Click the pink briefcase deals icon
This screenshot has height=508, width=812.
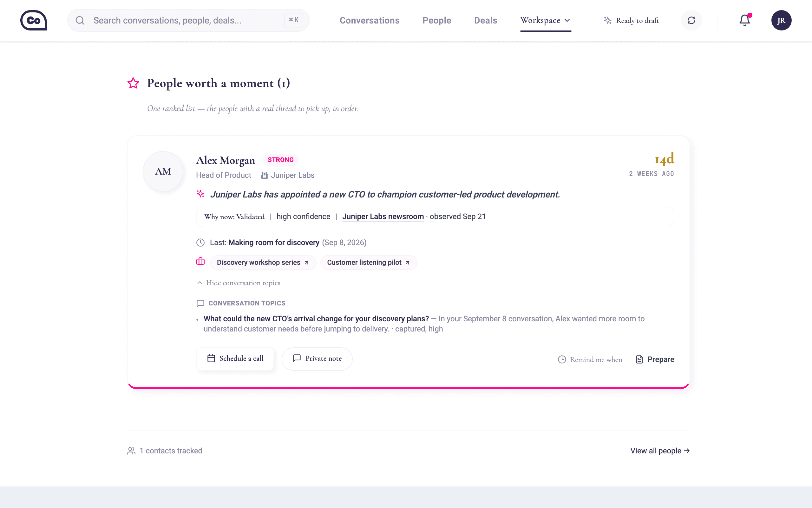click(200, 261)
